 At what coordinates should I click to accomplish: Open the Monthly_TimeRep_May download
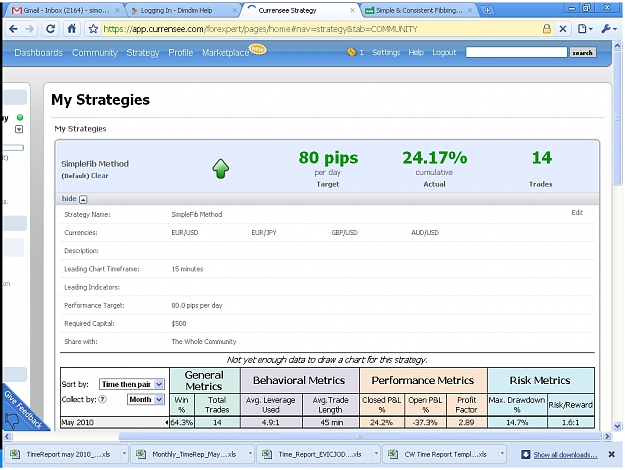pos(190,454)
